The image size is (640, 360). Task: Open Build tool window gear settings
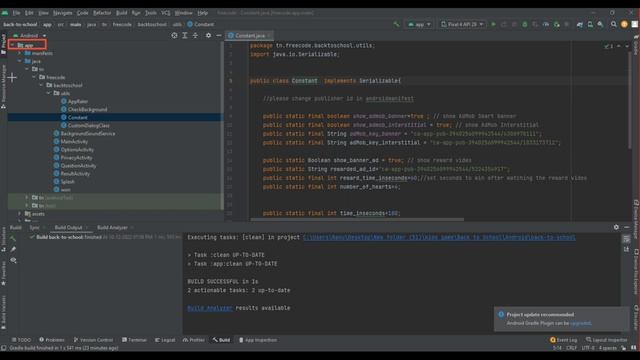click(x=616, y=227)
